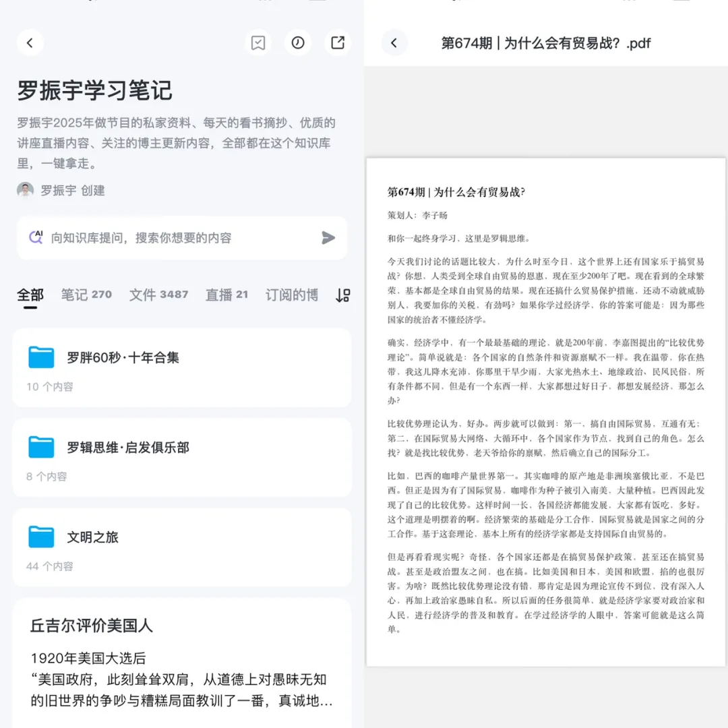The width and height of the screenshot is (728, 728).
Task: Select the 订阅的博 tab
Action: (291, 295)
